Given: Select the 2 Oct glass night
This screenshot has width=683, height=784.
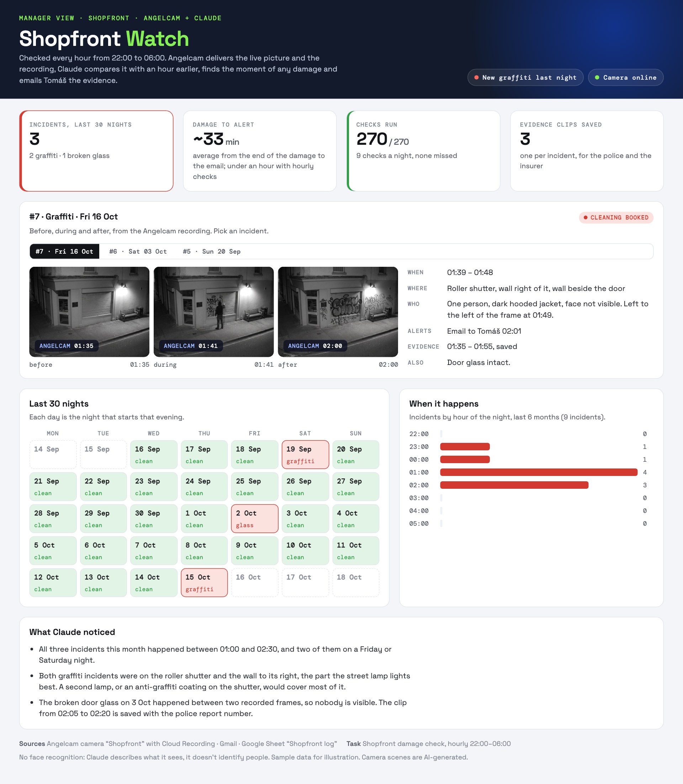Looking at the screenshot, I should (x=255, y=519).
